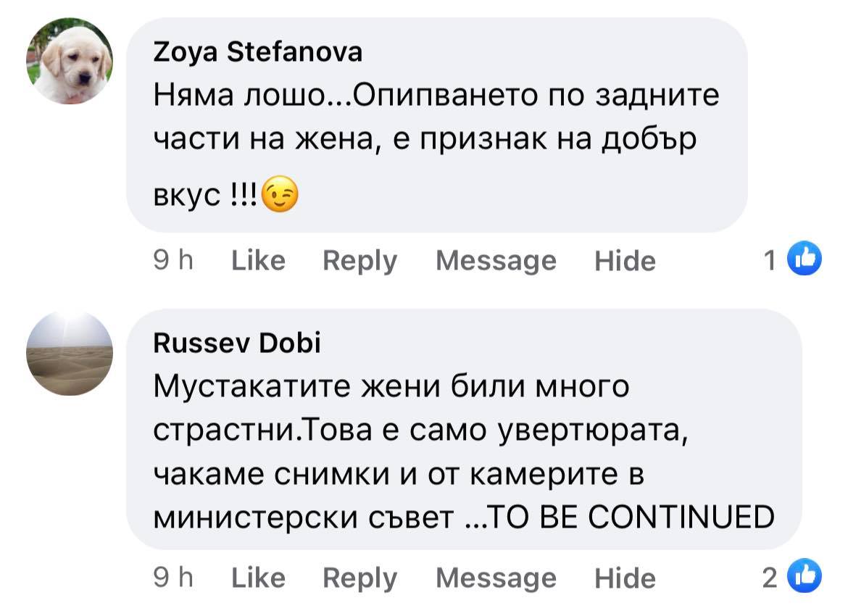Like Russev Dobi's comment
The image size is (848, 616).
pyautogui.click(x=258, y=578)
